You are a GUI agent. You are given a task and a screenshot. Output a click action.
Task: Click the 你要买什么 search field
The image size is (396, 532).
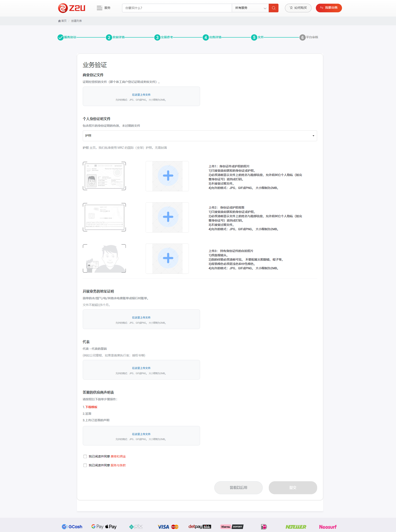click(x=177, y=8)
